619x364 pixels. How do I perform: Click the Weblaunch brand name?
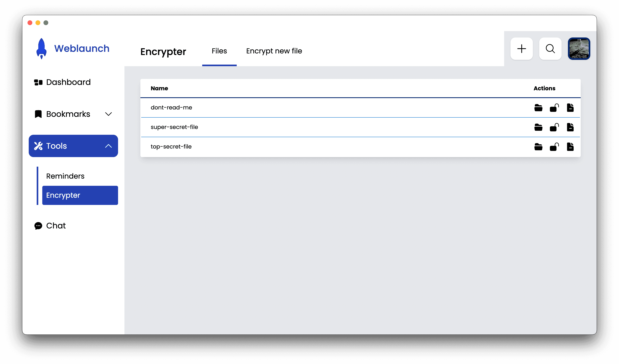pos(82,49)
